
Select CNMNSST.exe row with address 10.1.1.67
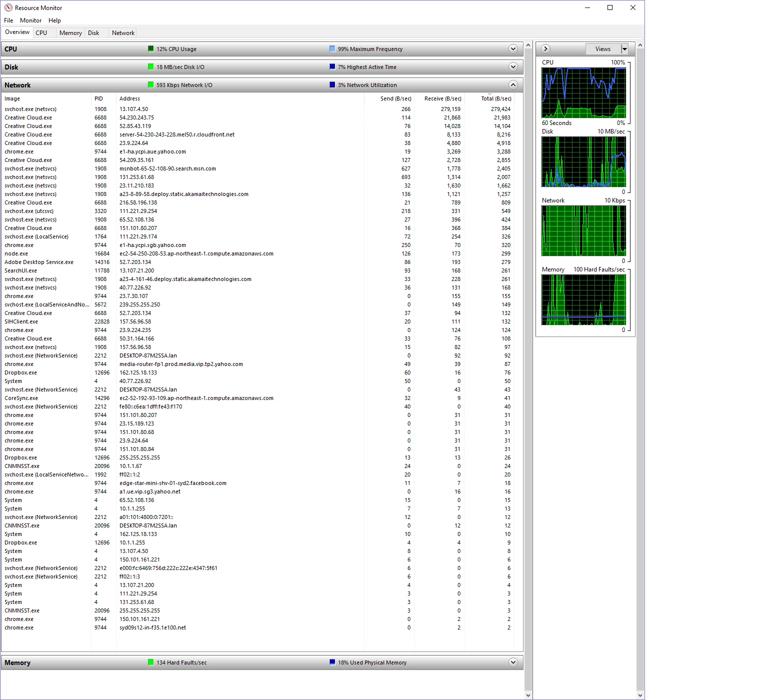[258, 466]
